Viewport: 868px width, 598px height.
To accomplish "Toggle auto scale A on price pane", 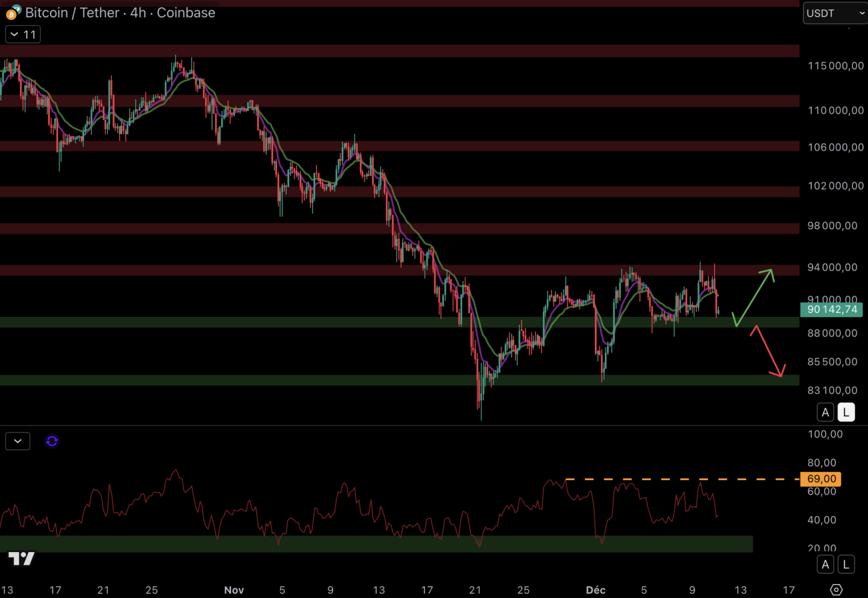I will 825,413.
